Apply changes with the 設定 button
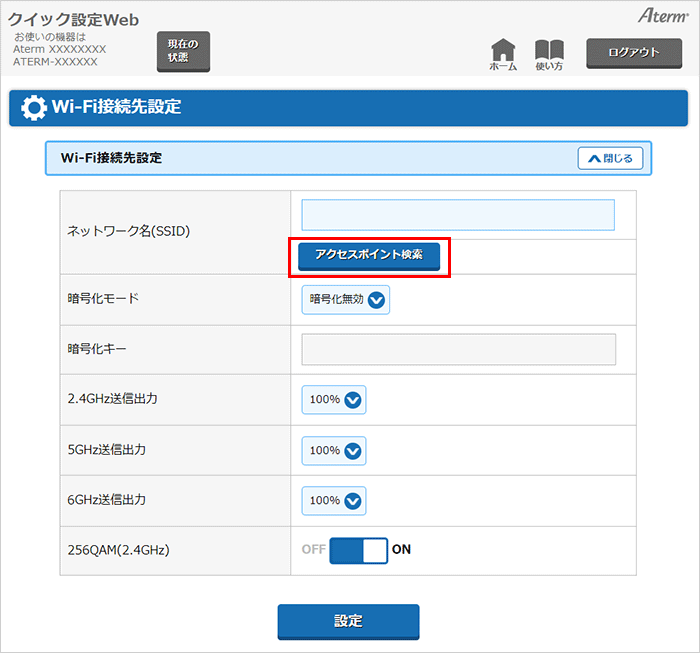Screen dimensions: 700x653 click(348, 621)
